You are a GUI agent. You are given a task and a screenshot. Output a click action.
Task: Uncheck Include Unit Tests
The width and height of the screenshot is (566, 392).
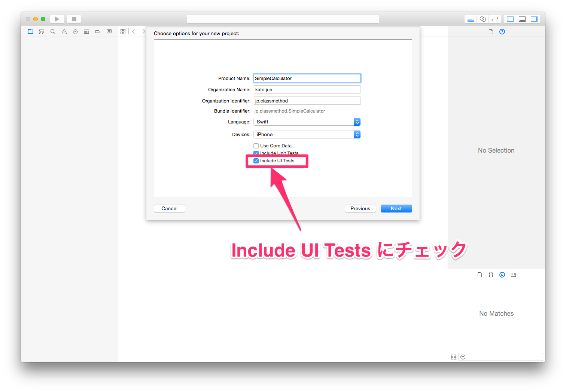pos(256,153)
